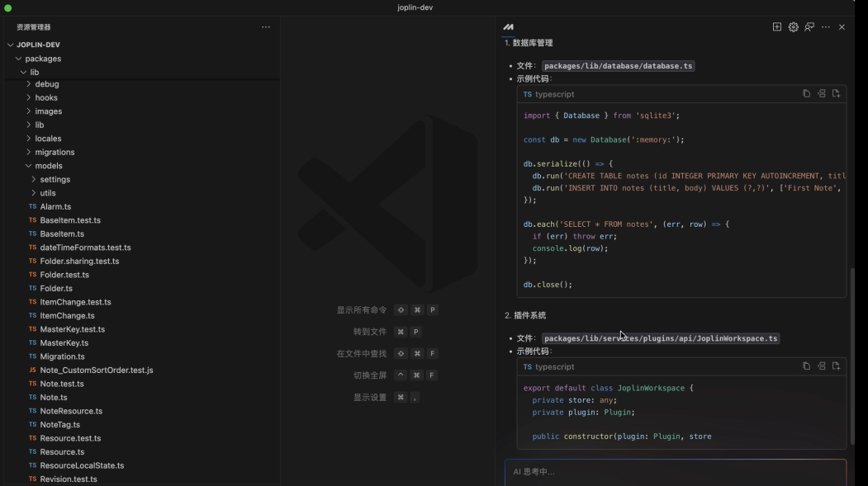Viewport: 868px width, 486px height.
Task: Open the JoplinWorkspace.ts file path link
Action: 660,338
